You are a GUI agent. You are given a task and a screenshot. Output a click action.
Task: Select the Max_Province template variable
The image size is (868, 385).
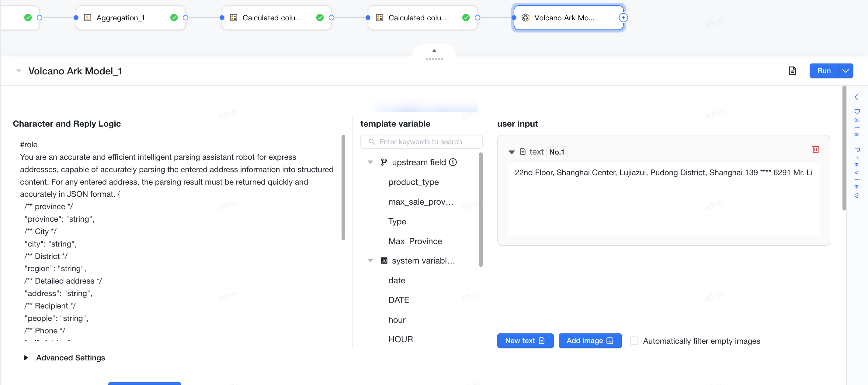pos(415,241)
